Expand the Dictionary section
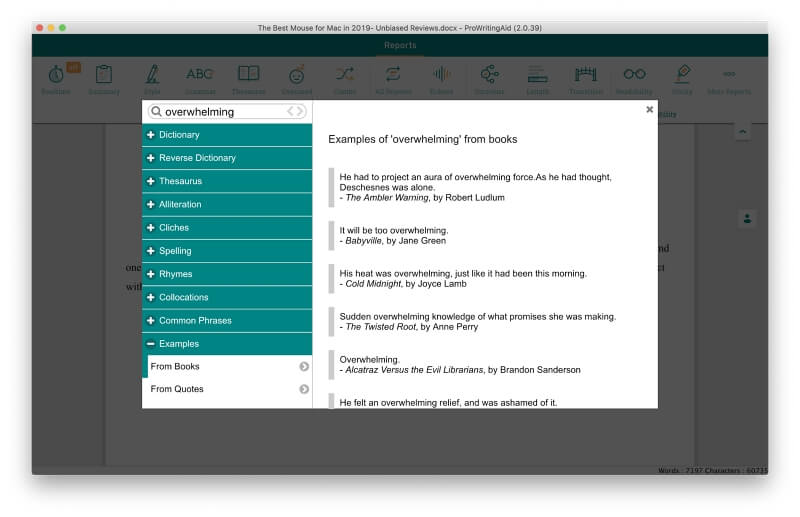Image resolution: width=800 pixels, height=517 pixels. 227,135
